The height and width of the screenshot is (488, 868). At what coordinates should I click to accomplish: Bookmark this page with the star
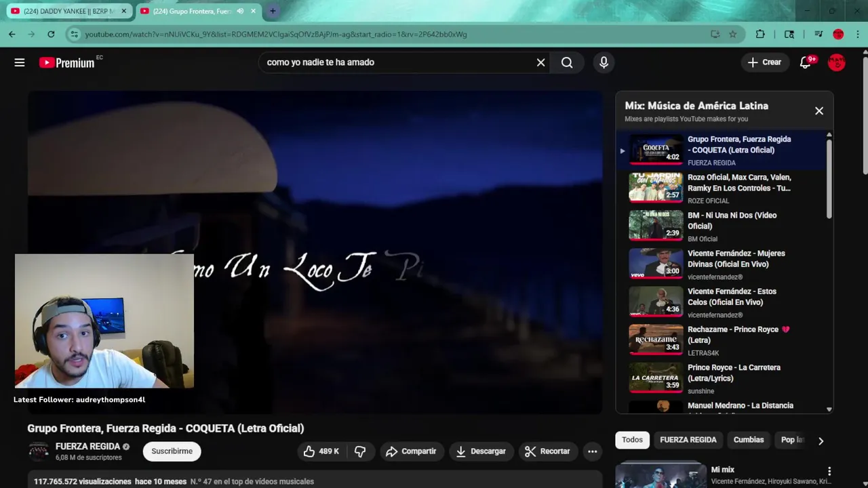tap(733, 34)
